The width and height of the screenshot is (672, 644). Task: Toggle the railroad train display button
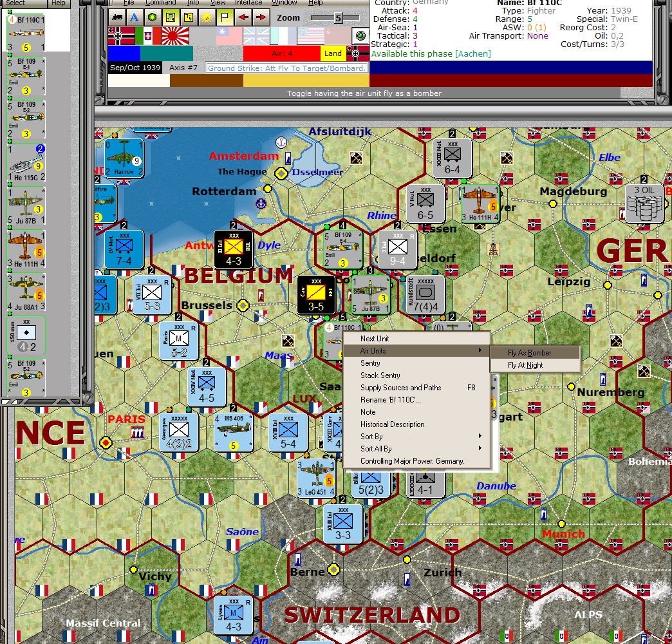pyautogui.click(x=117, y=17)
